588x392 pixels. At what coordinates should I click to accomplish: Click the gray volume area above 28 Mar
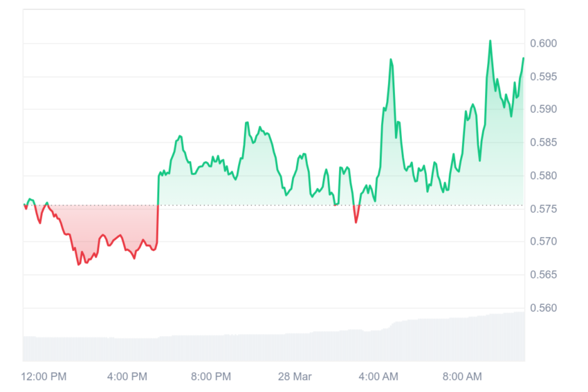295,347
